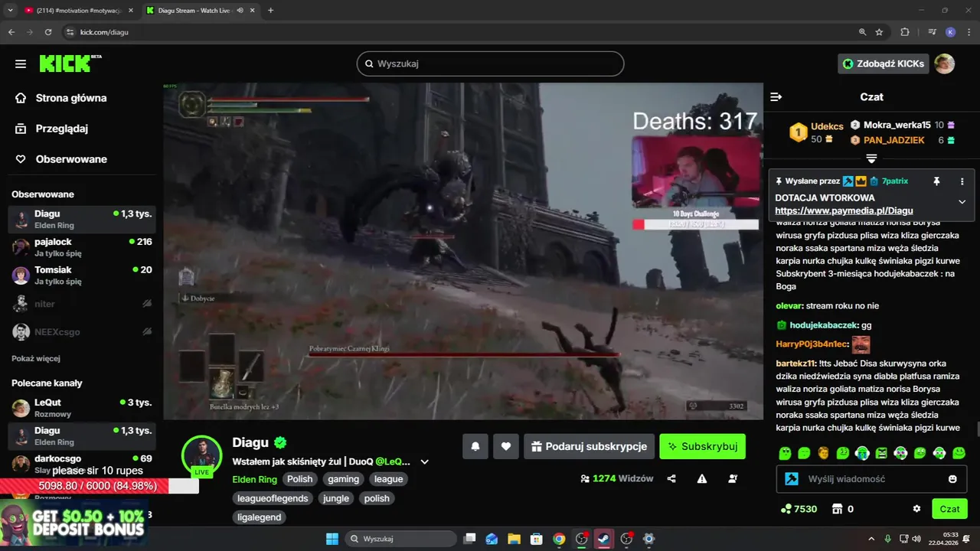Screen dimensions: 980x551
Task: Open Tomsiak channel in sidebar
Action: (82, 275)
